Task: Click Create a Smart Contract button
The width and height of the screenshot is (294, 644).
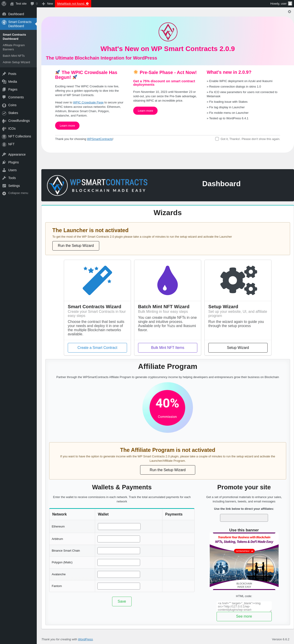Action: [97, 348]
